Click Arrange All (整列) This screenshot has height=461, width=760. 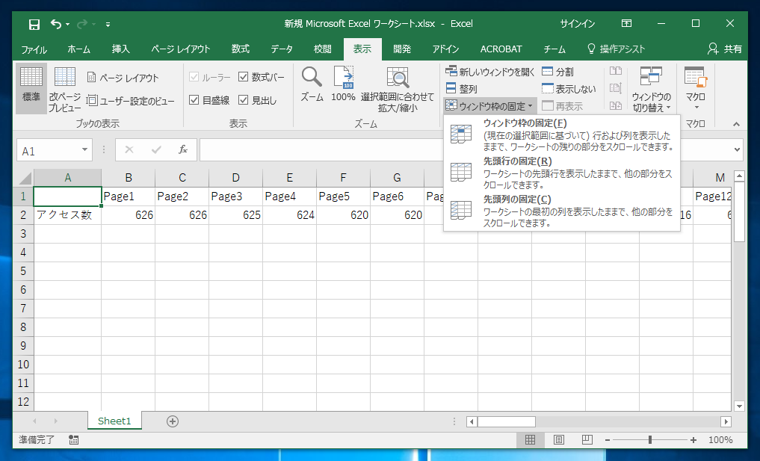[461, 89]
